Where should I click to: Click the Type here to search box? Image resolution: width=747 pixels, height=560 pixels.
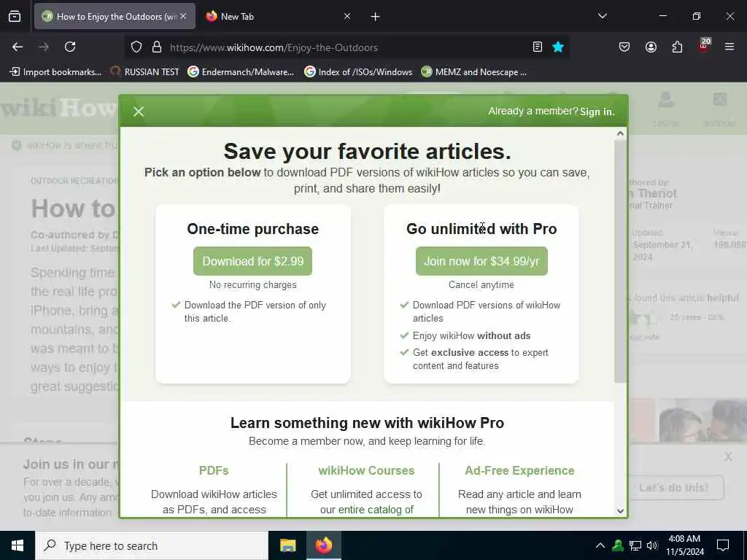(x=152, y=545)
